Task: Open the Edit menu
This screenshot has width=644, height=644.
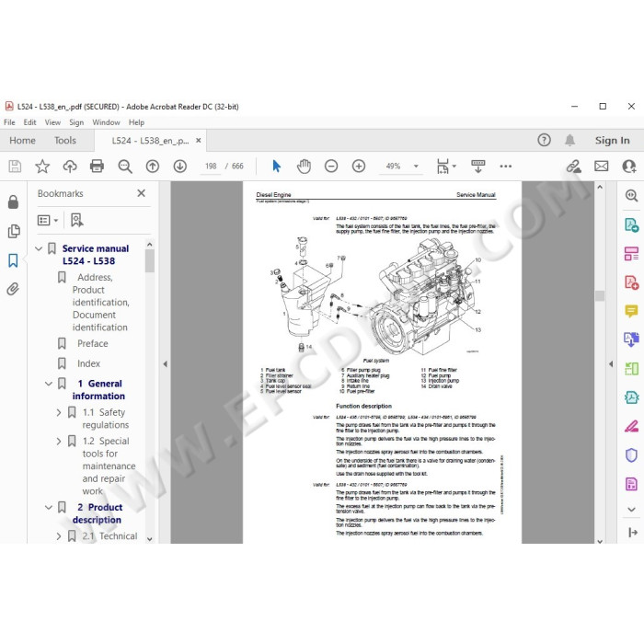Action: click(x=29, y=122)
